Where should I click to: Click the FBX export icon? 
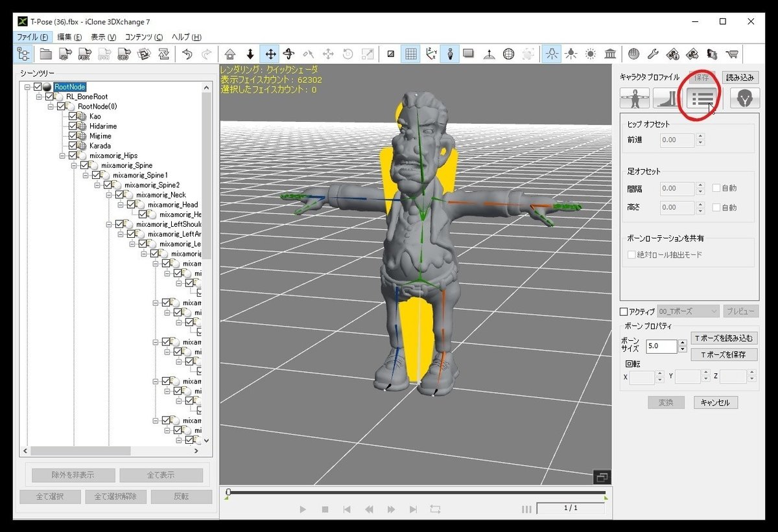click(84, 54)
